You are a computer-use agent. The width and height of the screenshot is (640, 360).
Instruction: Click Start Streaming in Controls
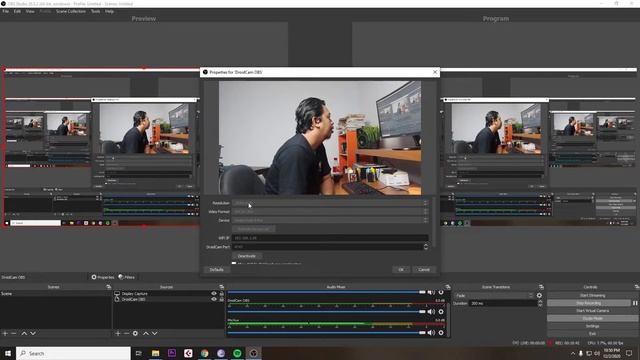[592, 296]
